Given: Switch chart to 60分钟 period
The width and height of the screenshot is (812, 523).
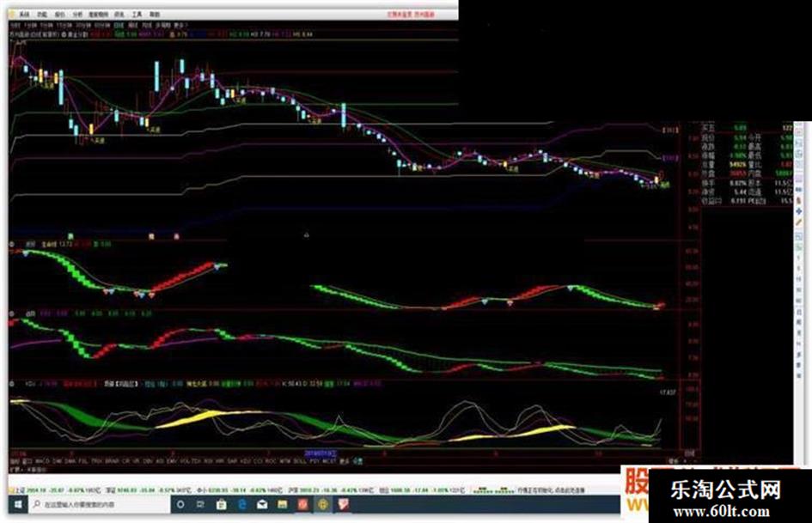Looking at the screenshot, I should tap(102, 24).
